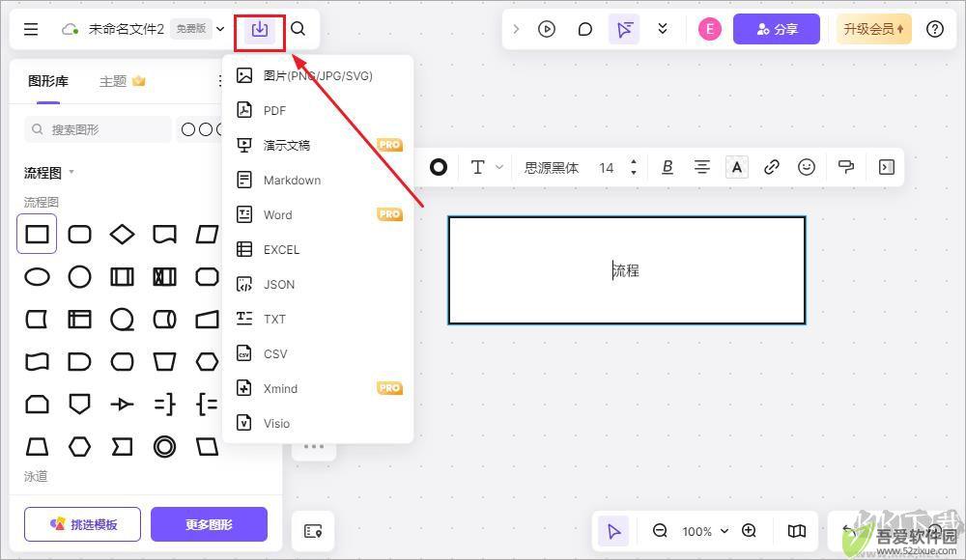Image resolution: width=966 pixels, height=560 pixels.
Task: Select the hexagon shape in last row
Action: pyautogui.click(x=79, y=447)
